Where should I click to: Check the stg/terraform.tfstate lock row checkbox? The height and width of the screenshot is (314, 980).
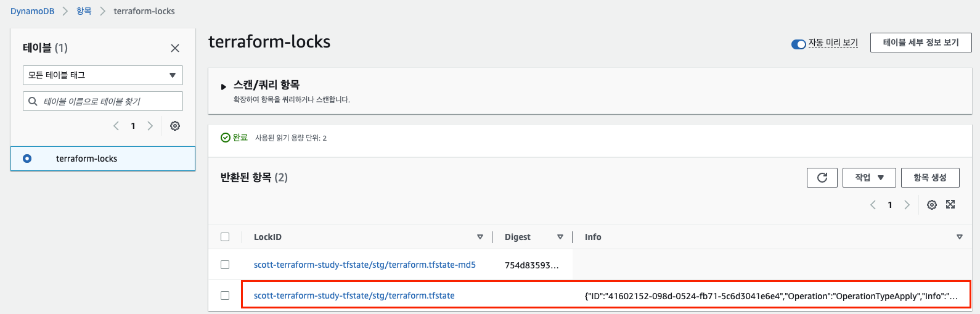(225, 295)
